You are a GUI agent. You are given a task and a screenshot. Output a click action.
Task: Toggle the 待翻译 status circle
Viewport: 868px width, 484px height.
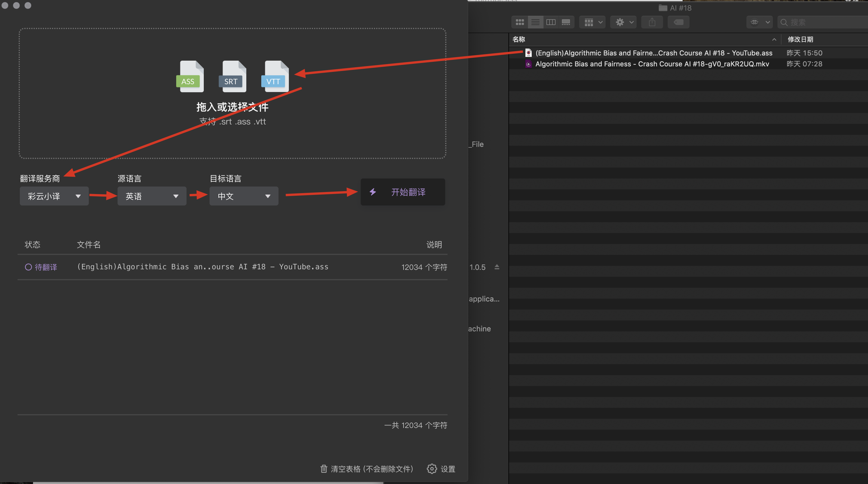28,267
